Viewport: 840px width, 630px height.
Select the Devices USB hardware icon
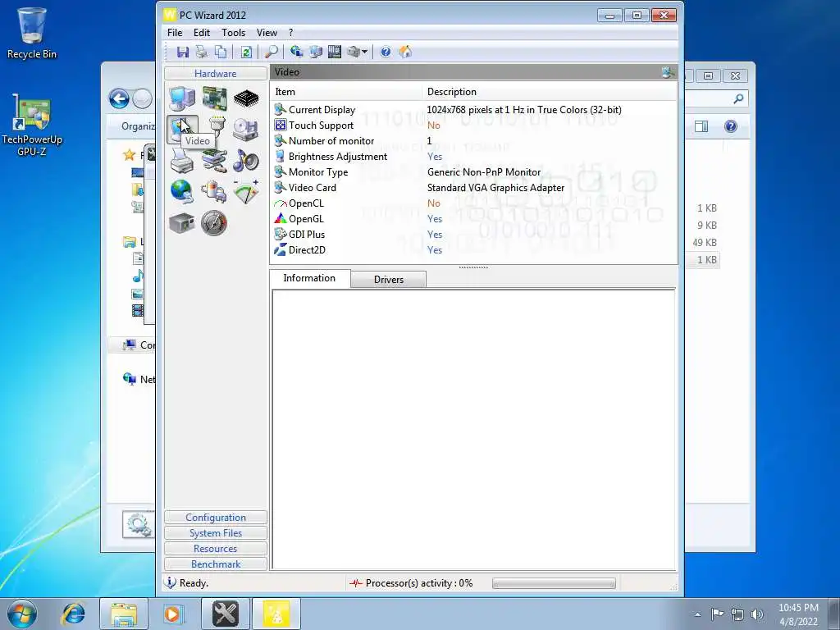(214, 161)
